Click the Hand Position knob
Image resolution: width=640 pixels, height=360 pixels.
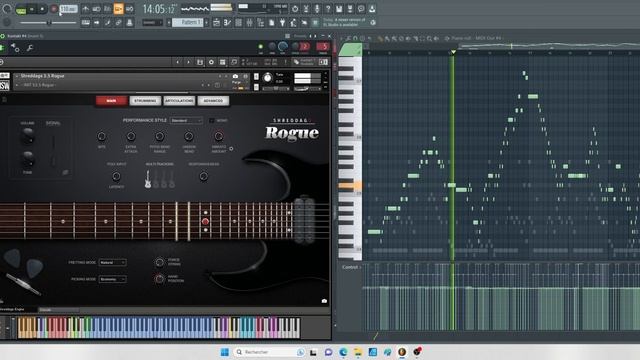(160, 279)
